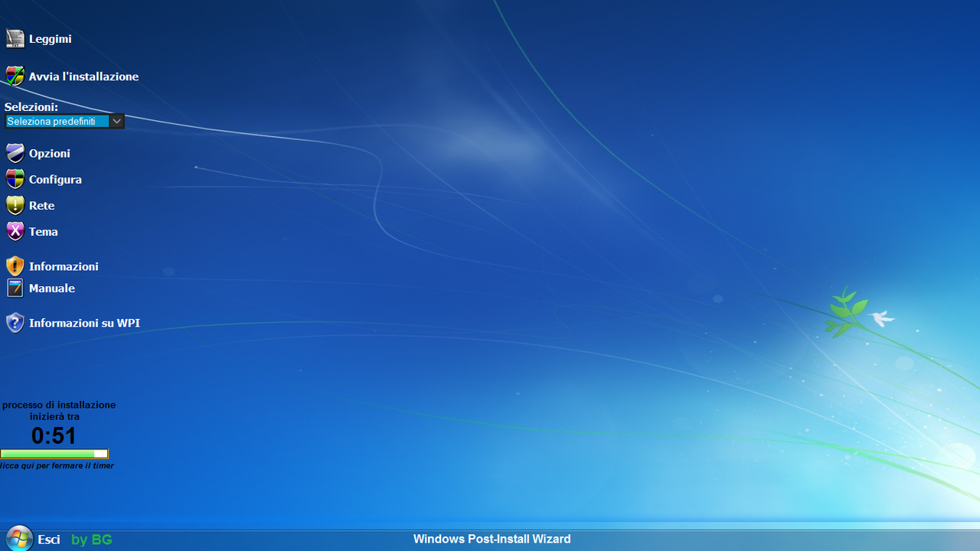Open the Tema label
The width and height of the screenshot is (980, 551).
[44, 231]
